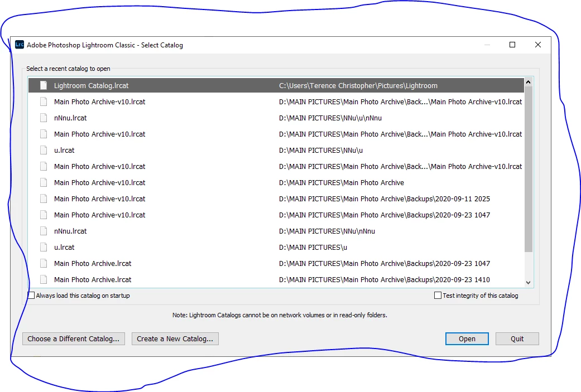Click file icon of Main Photo Archive.lrcat backup 1047
This screenshot has height=392, width=581.
click(x=44, y=264)
